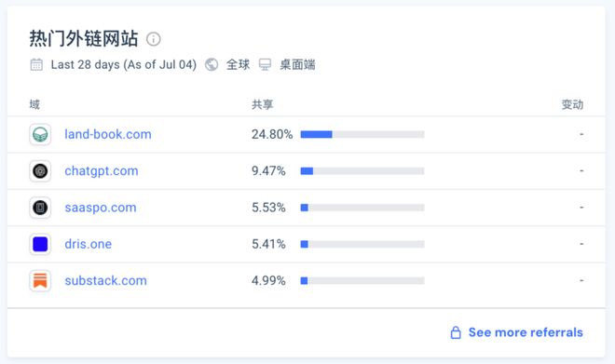Screen dimensions: 615x364
Task: Click the lock icon by See more referrals
Action: [x=456, y=332]
